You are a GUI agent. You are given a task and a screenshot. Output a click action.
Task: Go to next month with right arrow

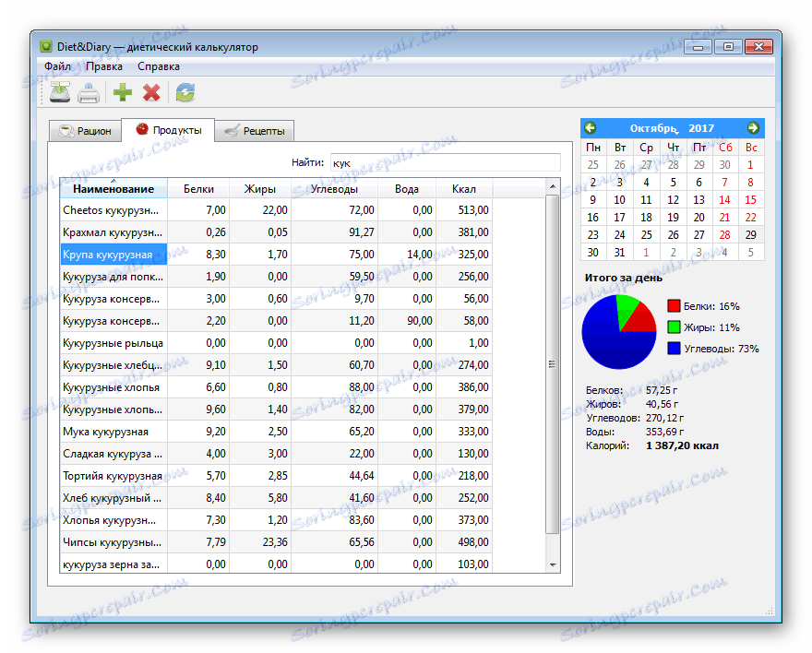click(753, 128)
